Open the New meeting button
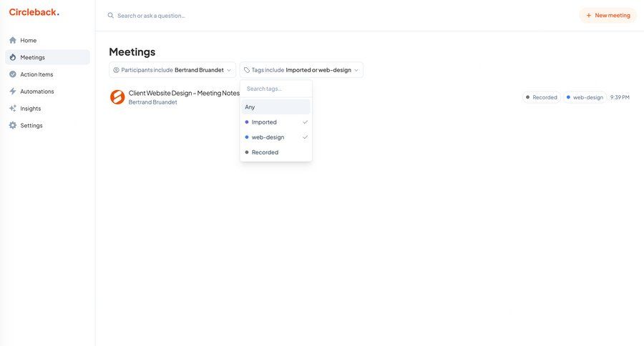Image resolution: width=644 pixels, height=346 pixels. click(608, 15)
